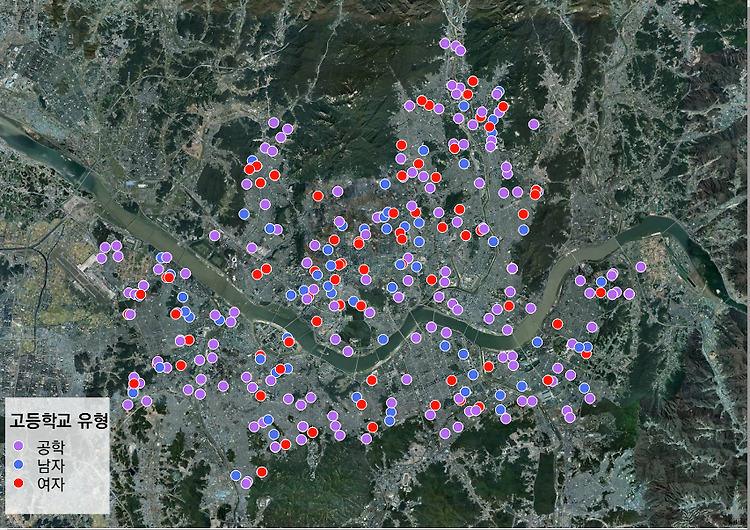Viewport: 750px width, 530px height.
Task: Select the red 여자 legend circle
Action: pyautogui.click(x=19, y=483)
